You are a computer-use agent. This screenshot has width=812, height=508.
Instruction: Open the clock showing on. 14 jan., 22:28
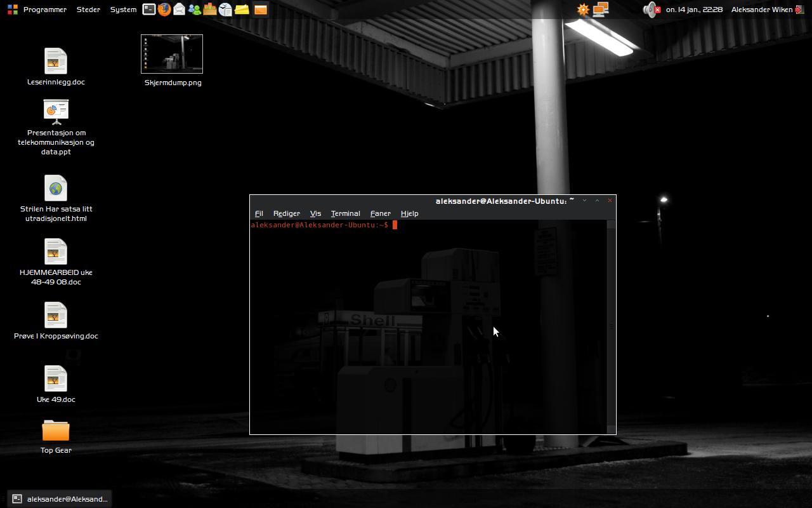[694, 10]
